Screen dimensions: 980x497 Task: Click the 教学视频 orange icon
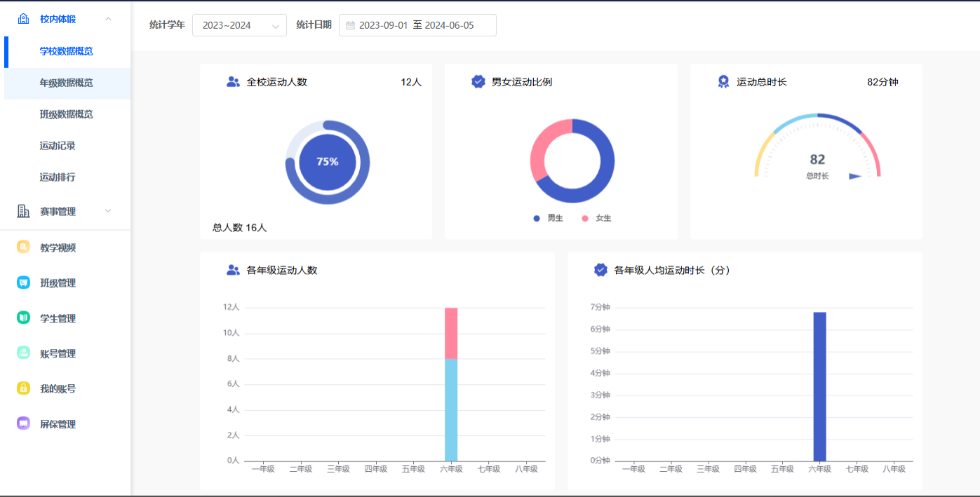click(23, 247)
